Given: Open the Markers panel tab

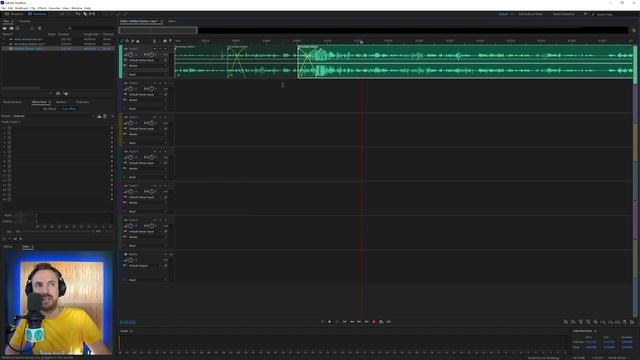Looking at the screenshot, I should click(61, 102).
